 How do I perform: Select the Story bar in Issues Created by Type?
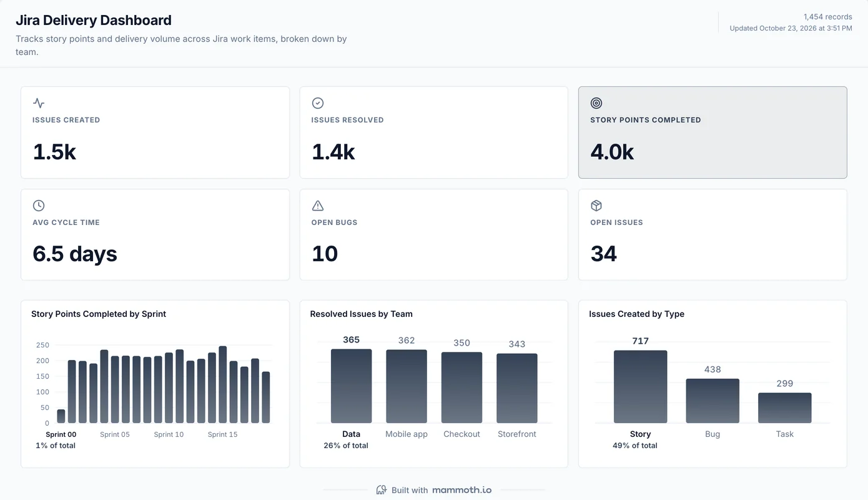(641, 387)
